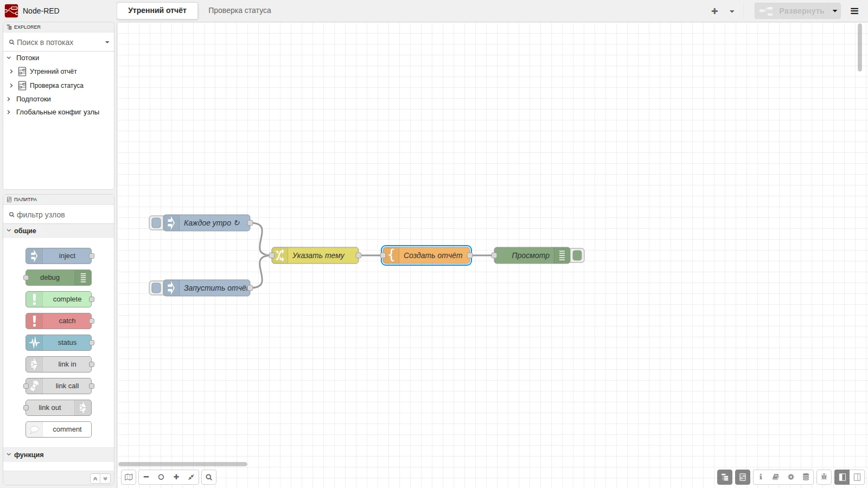The width and height of the screenshot is (868, 488).
Task: Toggle the Просмотр debug node output
Action: pos(577,255)
